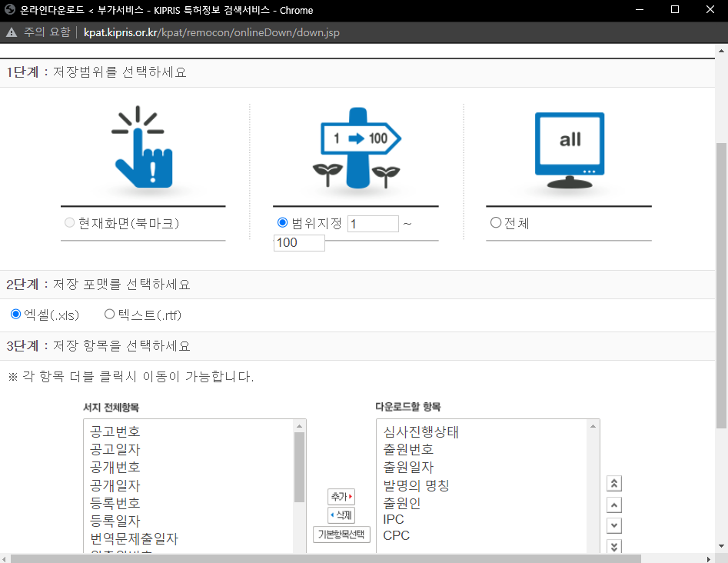
Task: Select 공고일자 in the full items list
Action: [115, 449]
